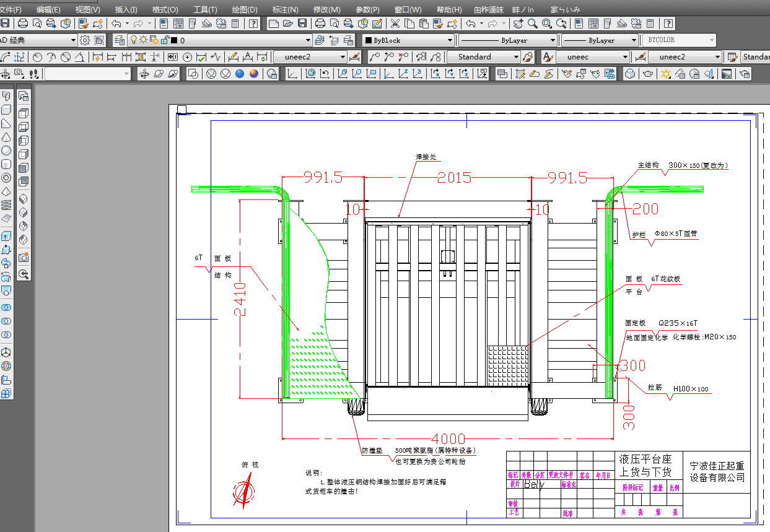The width and height of the screenshot is (770, 532).
Task: Click the Cut scissors icon
Action: tap(395, 24)
